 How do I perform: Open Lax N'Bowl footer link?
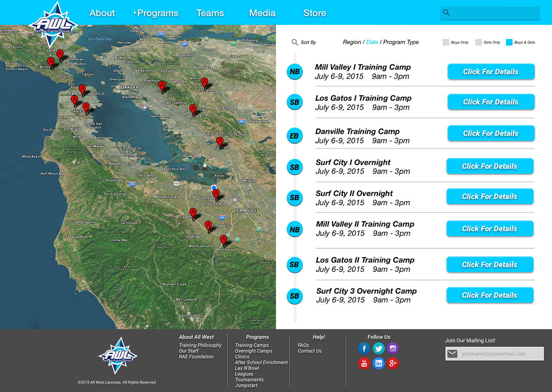(247, 368)
